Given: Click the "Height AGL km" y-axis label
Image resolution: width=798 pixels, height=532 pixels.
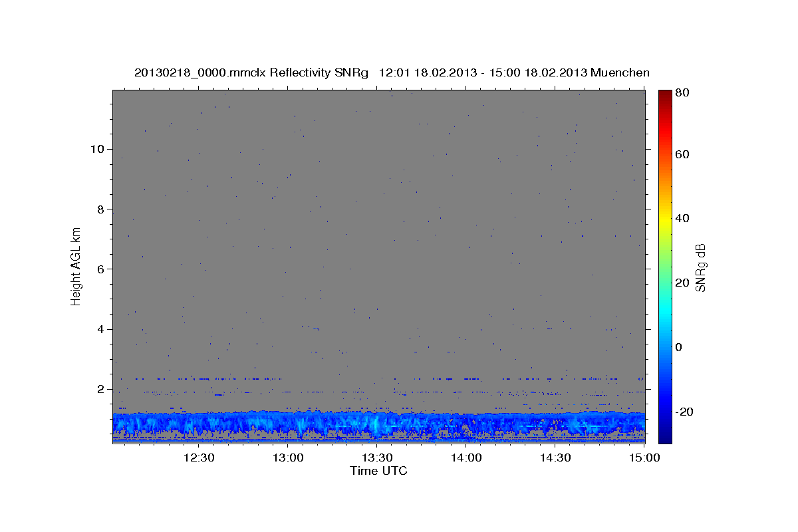Looking at the screenshot, I should click(x=76, y=265).
